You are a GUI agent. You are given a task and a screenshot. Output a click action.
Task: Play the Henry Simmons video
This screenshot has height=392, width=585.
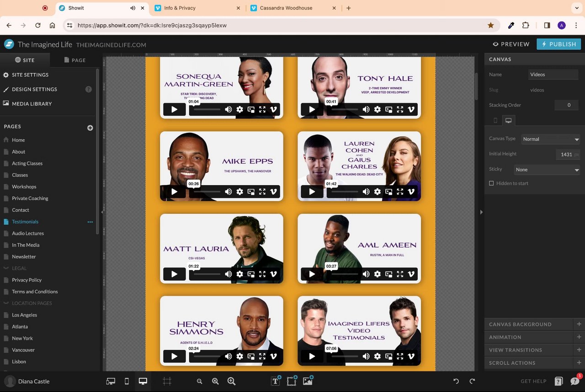pyautogui.click(x=175, y=356)
